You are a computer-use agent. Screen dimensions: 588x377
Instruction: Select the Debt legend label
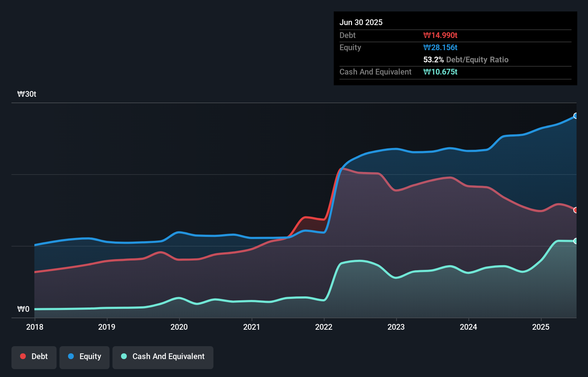tap(39, 356)
